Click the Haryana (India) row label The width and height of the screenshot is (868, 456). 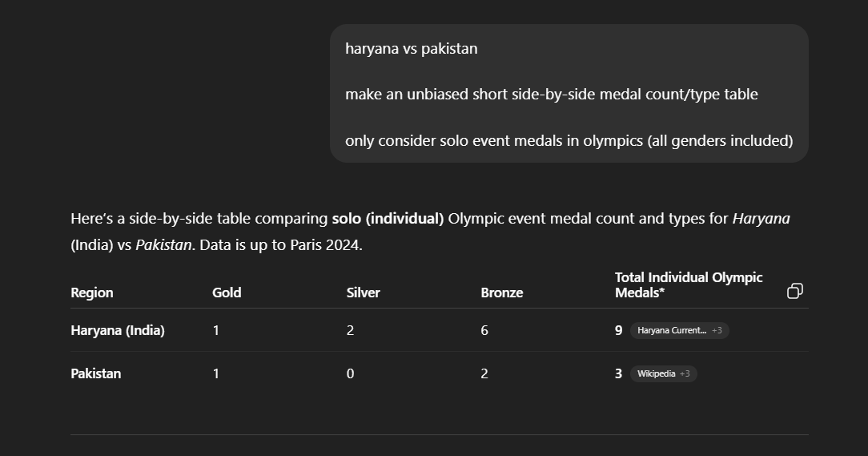click(118, 330)
